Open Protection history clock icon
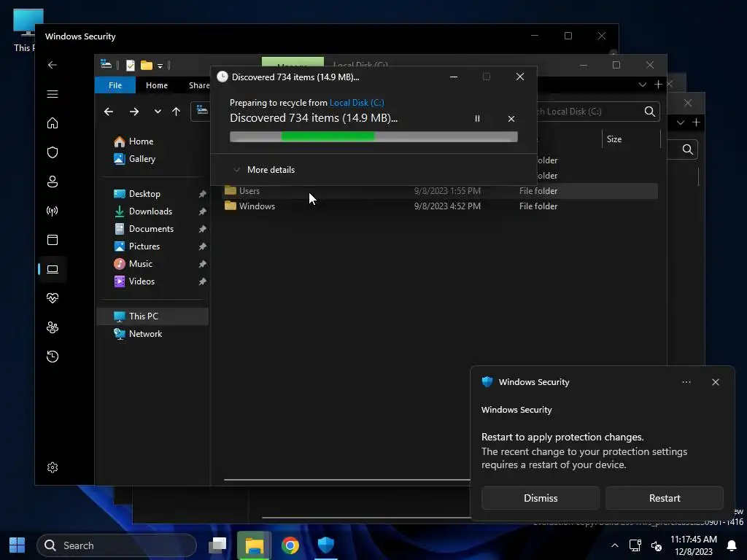747x560 pixels. coord(53,357)
